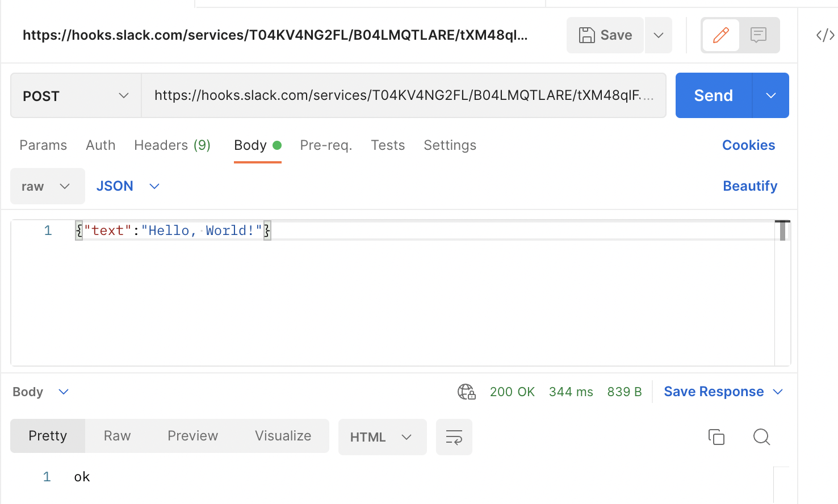Switch to edit mode pencil icon
Image resolution: width=838 pixels, height=504 pixels.
[x=721, y=35]
